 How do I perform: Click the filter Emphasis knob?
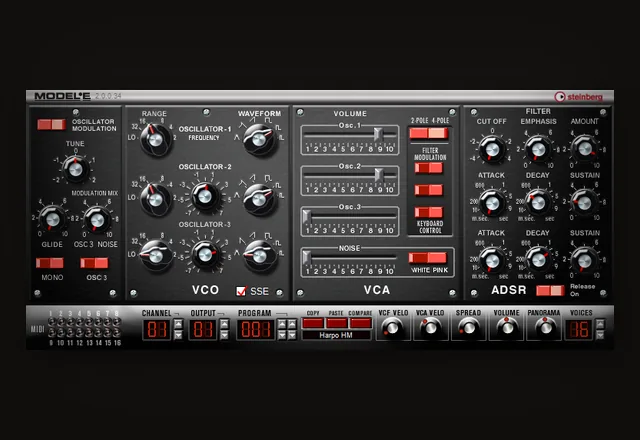[538, 149]
